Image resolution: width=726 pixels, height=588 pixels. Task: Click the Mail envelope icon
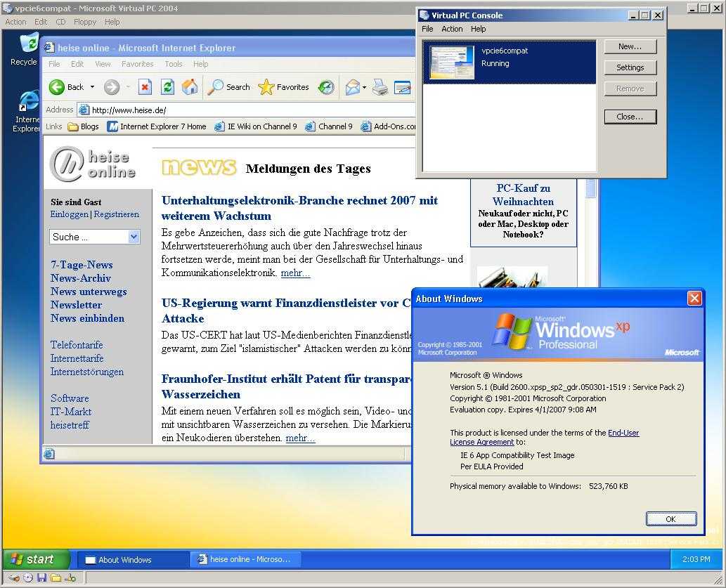click(x=353, y=87)
